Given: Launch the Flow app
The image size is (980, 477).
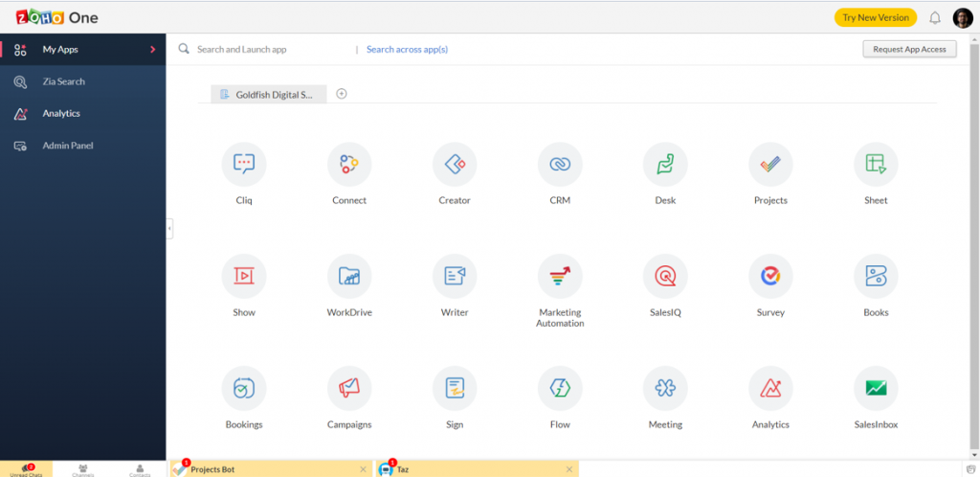Looking at the screenshot, I should 560,388.
